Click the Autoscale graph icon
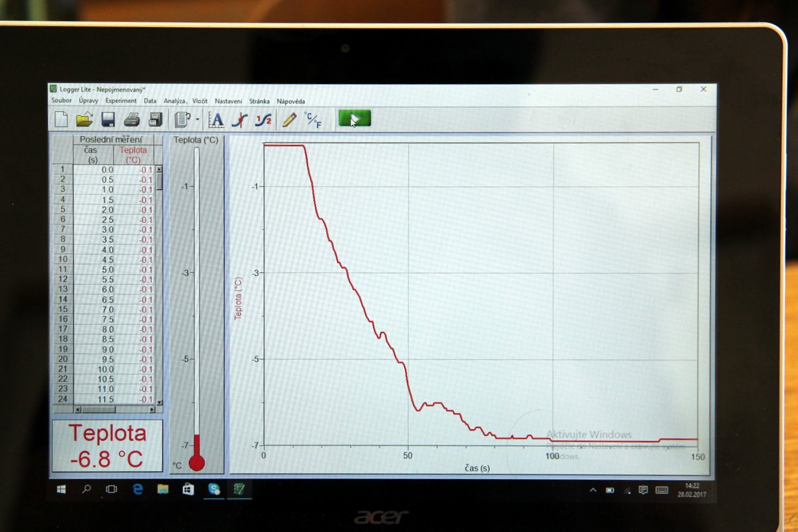798x532 pixels. pyautogui.click(x=216, y=120)
